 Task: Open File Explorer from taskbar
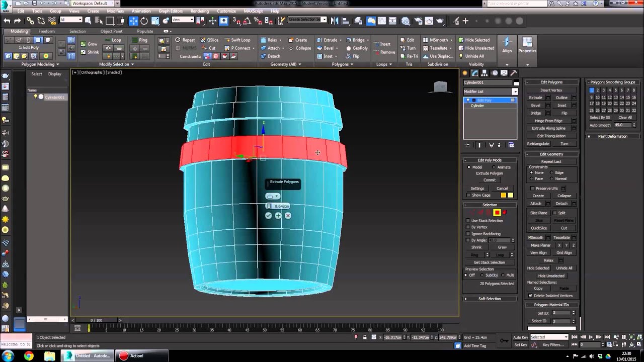click(49, 356)
